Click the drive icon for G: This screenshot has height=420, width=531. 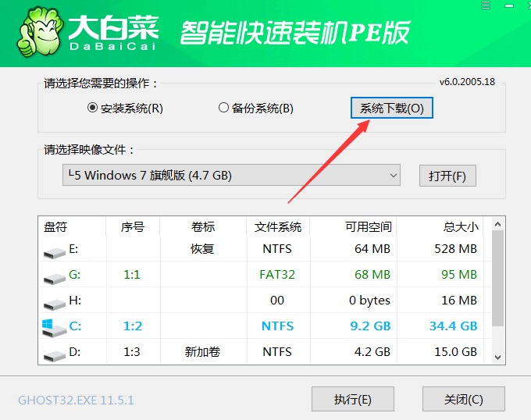coord(54,278)
